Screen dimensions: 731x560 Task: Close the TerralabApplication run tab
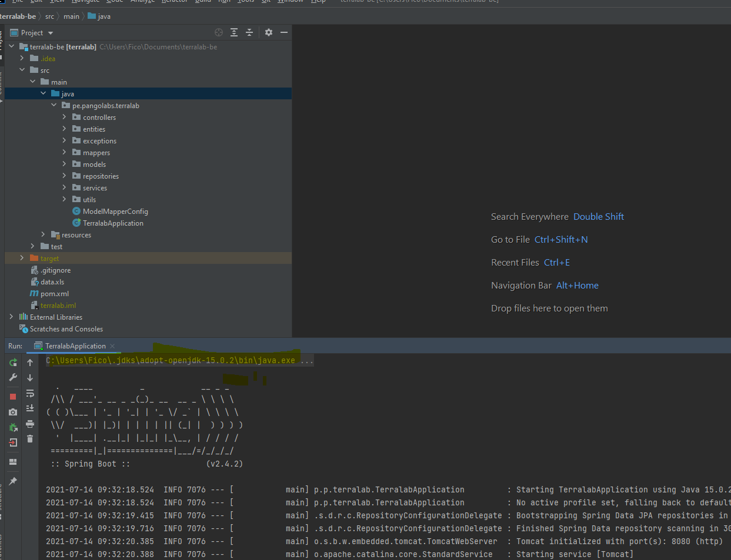pos(112,346)
